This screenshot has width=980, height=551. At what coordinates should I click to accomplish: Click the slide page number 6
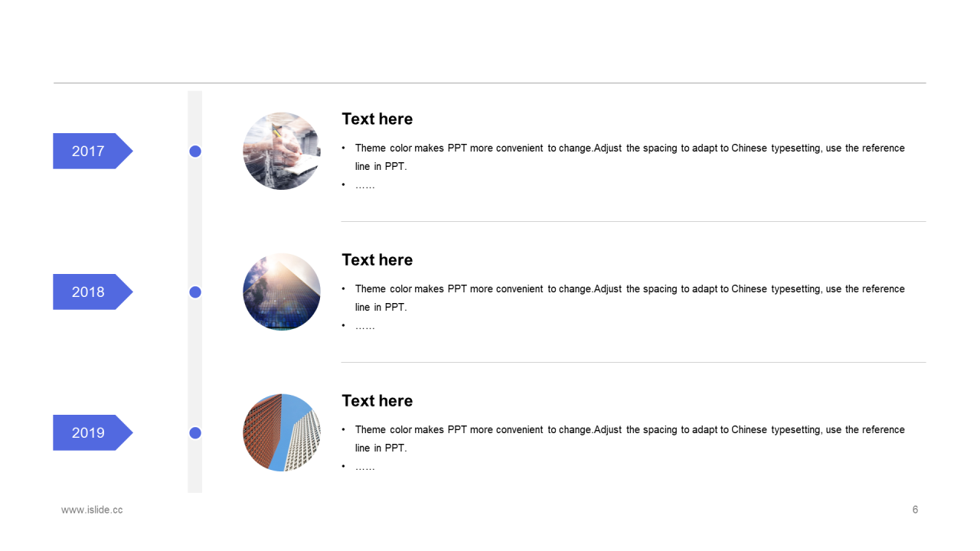coord(915,510)
